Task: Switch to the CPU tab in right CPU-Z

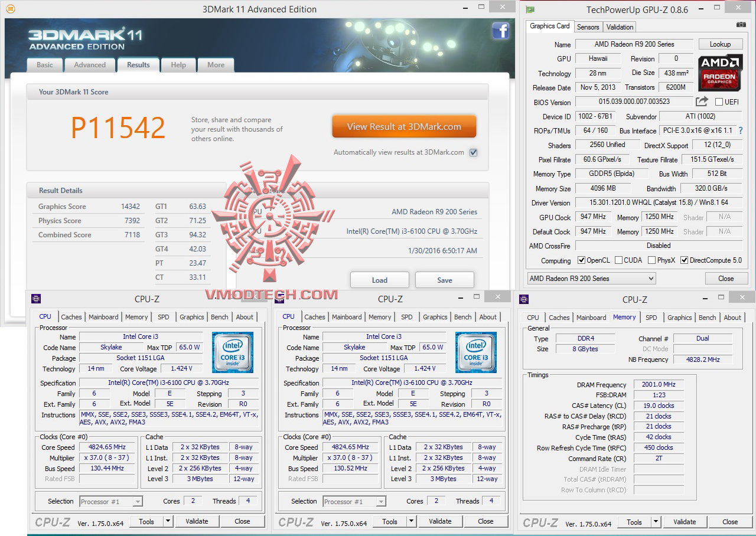Action: pos(533,318)
